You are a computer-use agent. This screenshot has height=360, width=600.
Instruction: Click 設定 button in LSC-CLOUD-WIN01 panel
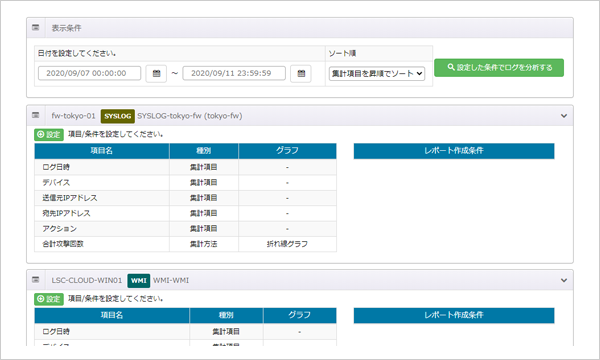(x=49, y=299)
